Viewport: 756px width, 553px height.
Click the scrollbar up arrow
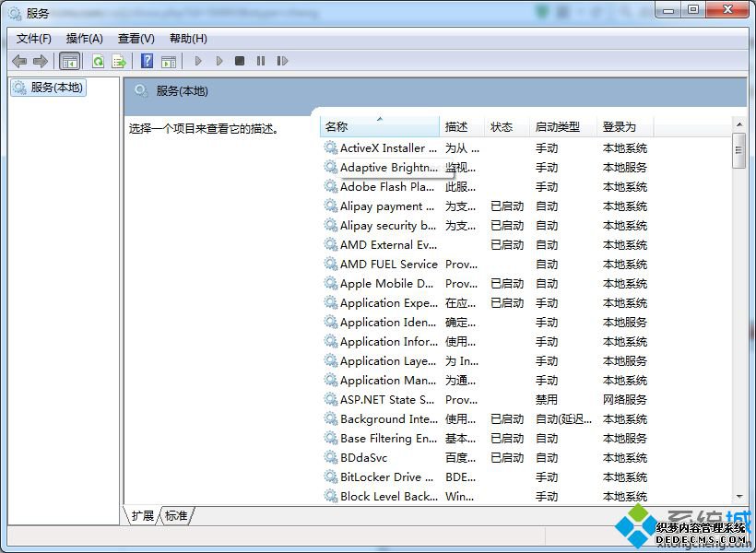point(739,124)
